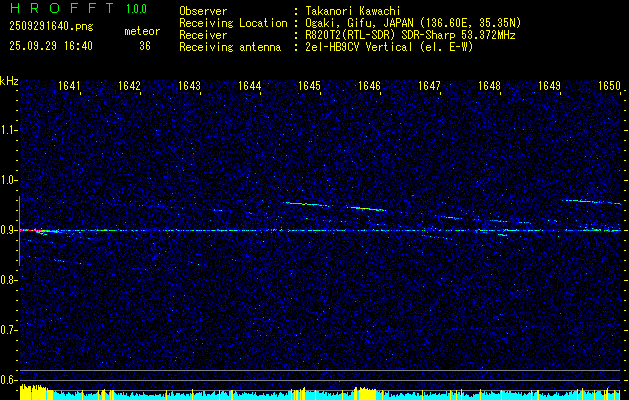The image size is (629, 400).
Task: Click the 1648 time axis marker
Action: [x=489, y=85]
